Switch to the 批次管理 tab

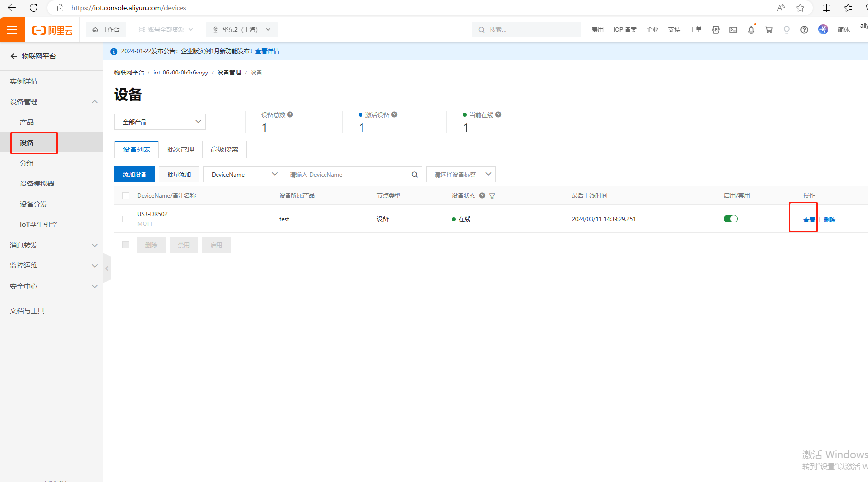(180, 149)
